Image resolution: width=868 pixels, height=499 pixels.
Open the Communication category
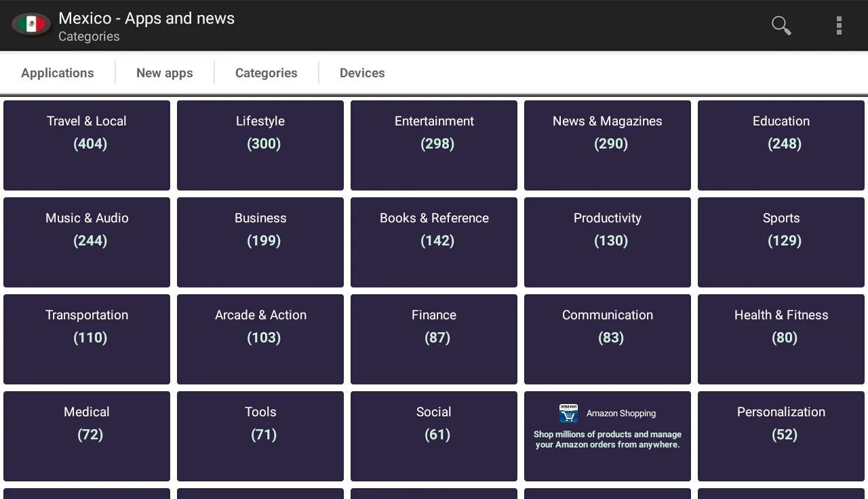608,339
